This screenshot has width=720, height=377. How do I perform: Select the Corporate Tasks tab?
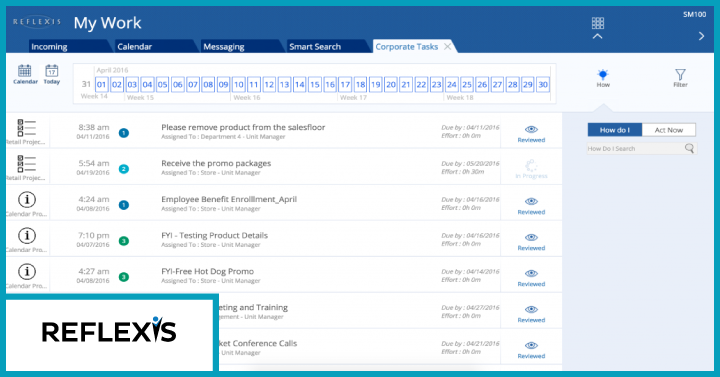407,46
